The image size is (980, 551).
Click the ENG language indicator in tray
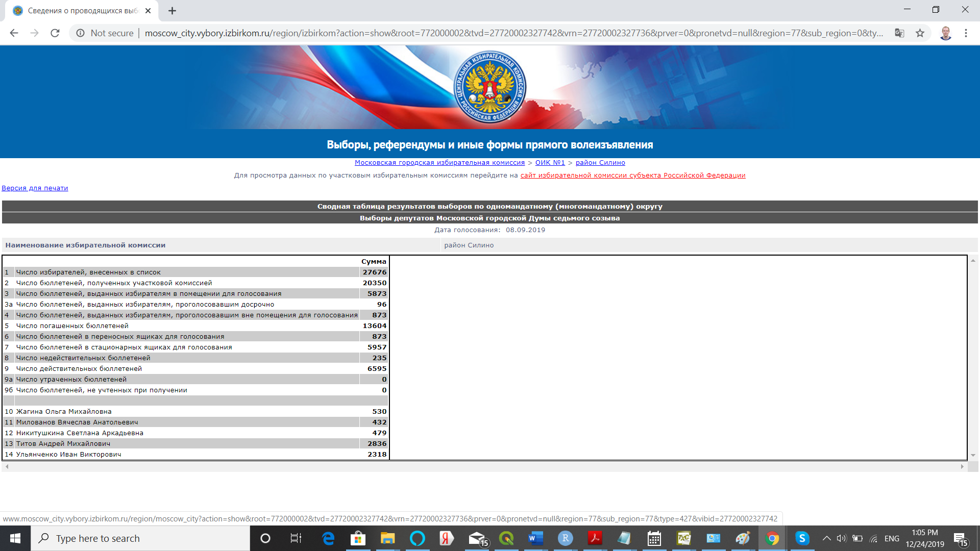point(892,538)
